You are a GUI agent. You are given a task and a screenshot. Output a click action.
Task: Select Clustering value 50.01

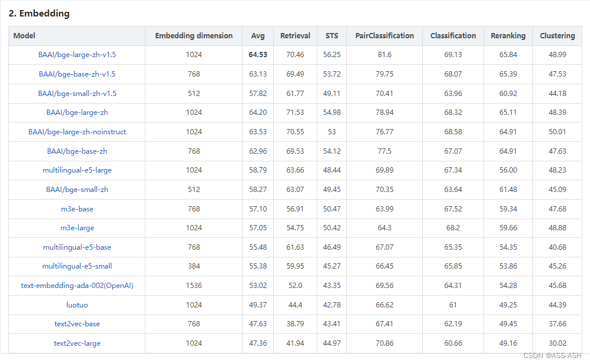557,132
